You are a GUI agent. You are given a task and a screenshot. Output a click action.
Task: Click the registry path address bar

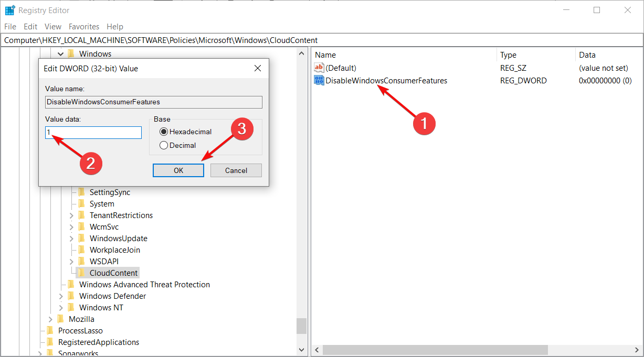[x=322, y=40]
